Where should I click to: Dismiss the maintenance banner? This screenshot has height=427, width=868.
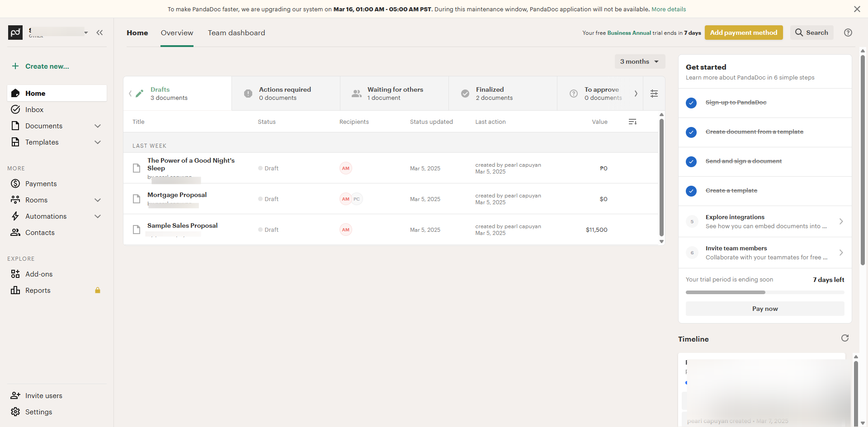click(857, 9)
